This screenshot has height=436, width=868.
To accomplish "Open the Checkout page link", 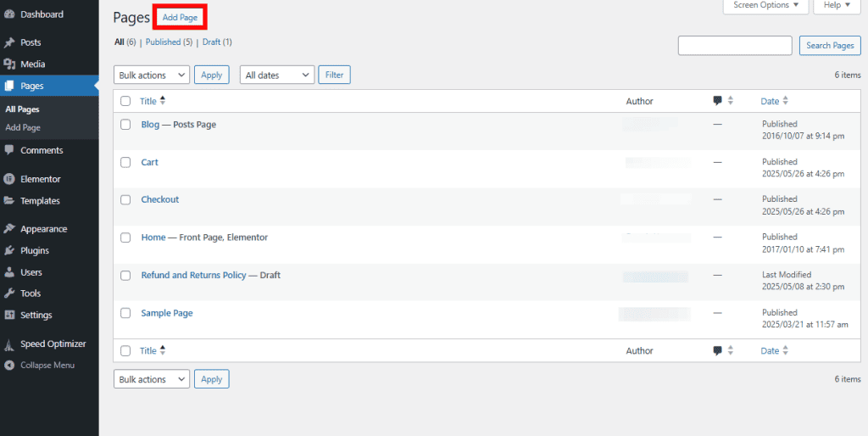I will coord(160,199).
